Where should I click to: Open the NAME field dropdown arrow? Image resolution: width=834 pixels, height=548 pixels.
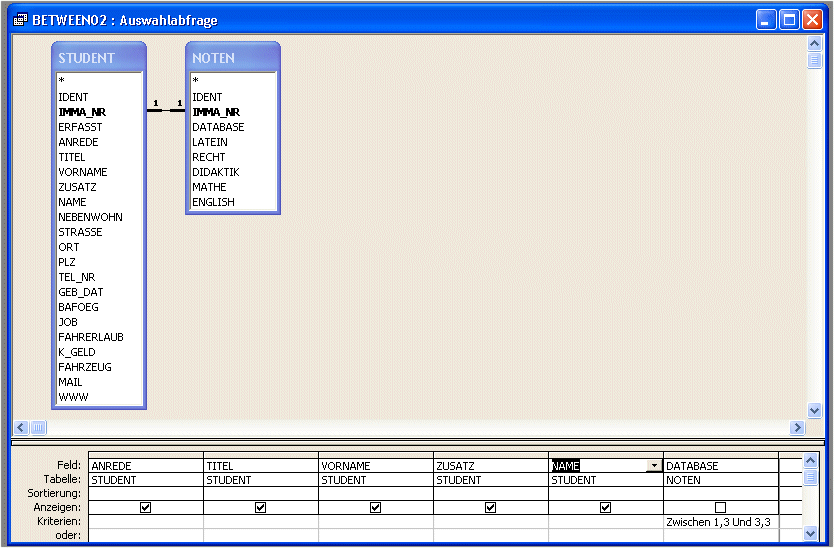pos(654,466)
